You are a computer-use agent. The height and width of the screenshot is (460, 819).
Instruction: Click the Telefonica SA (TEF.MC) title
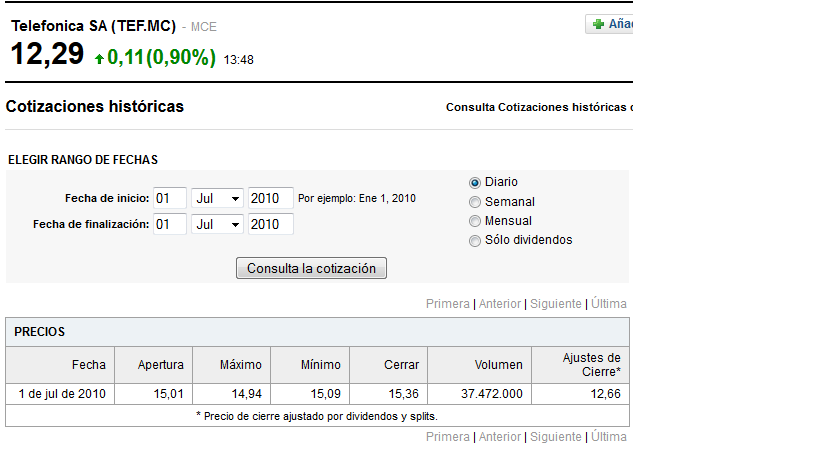point(93,26)
